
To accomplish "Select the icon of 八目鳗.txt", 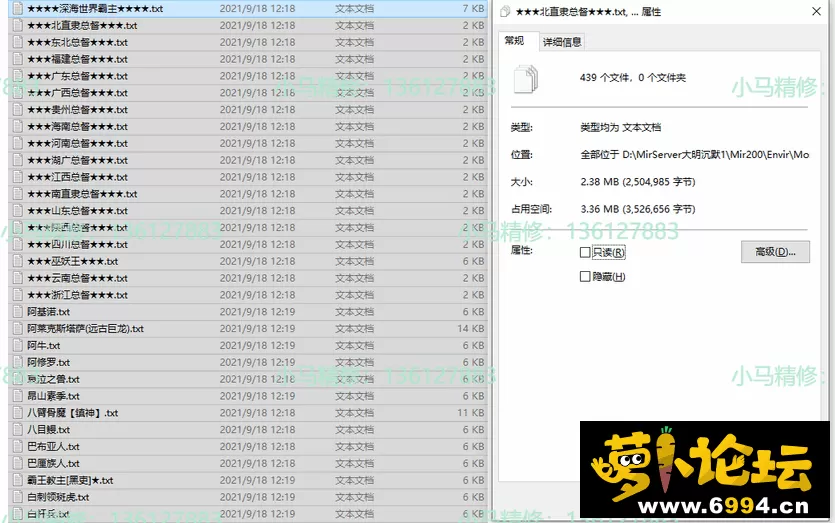I will click(x=18, y=430).
